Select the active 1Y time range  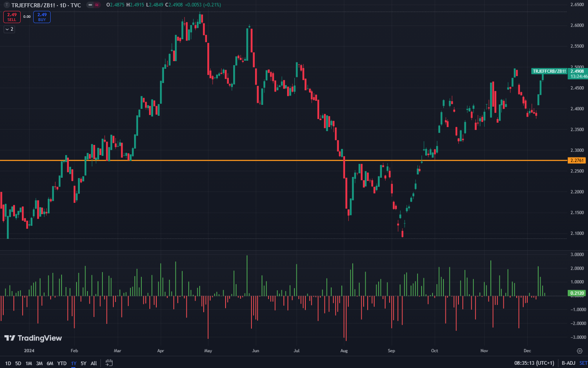[x=74, y=363]
